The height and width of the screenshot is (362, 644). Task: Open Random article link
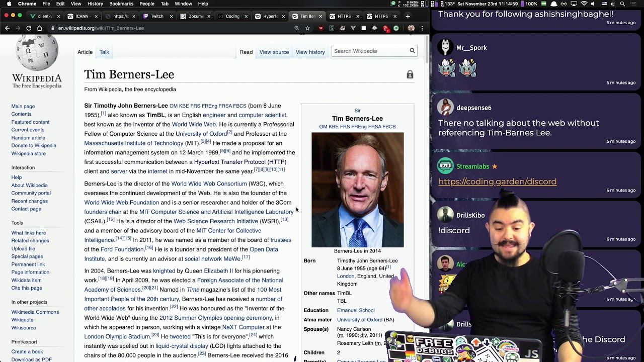(x=28, y=138)
